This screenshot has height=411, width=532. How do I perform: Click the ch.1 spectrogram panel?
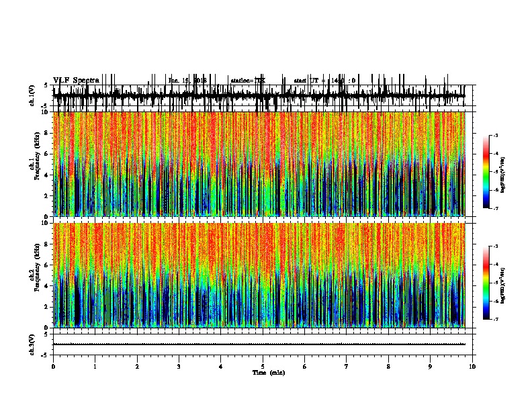[259, 164]
